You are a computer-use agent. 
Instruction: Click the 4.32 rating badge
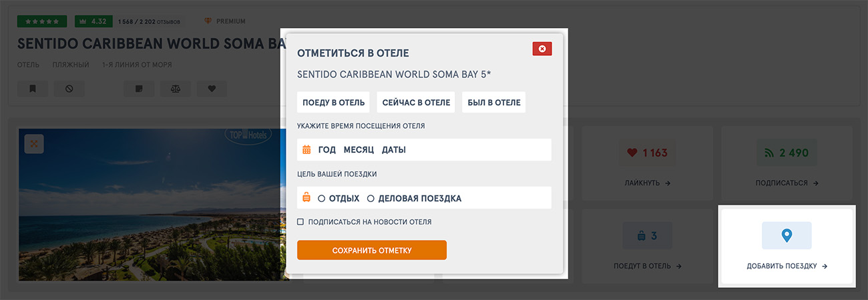pos(93,21)
